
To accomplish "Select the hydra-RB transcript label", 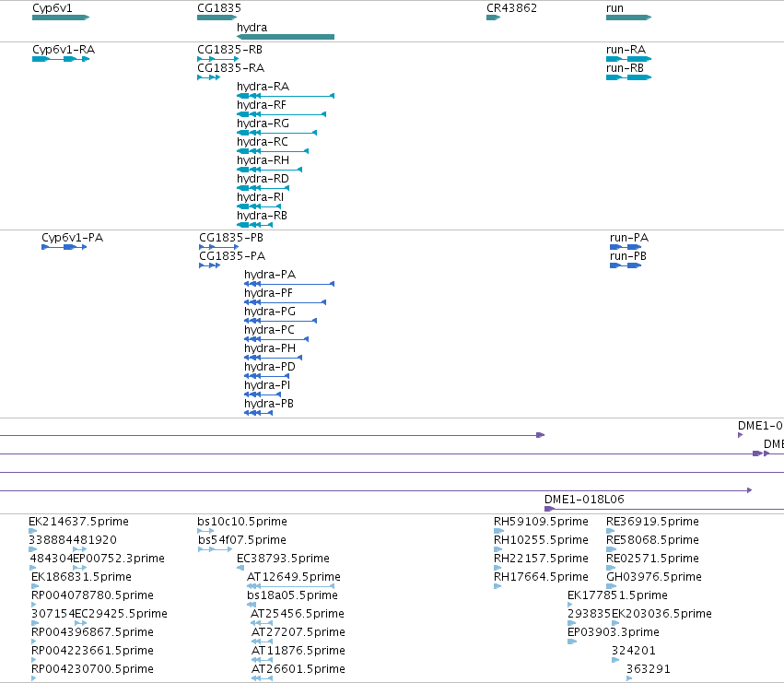I will 262,217.
